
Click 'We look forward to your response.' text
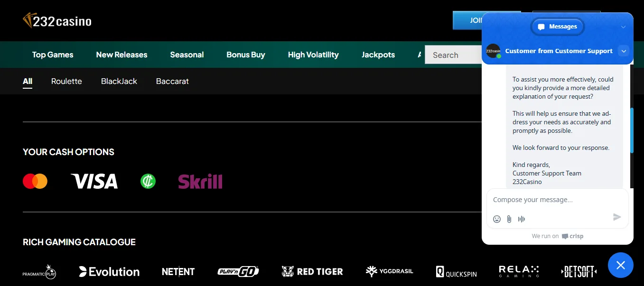[561, 148]
